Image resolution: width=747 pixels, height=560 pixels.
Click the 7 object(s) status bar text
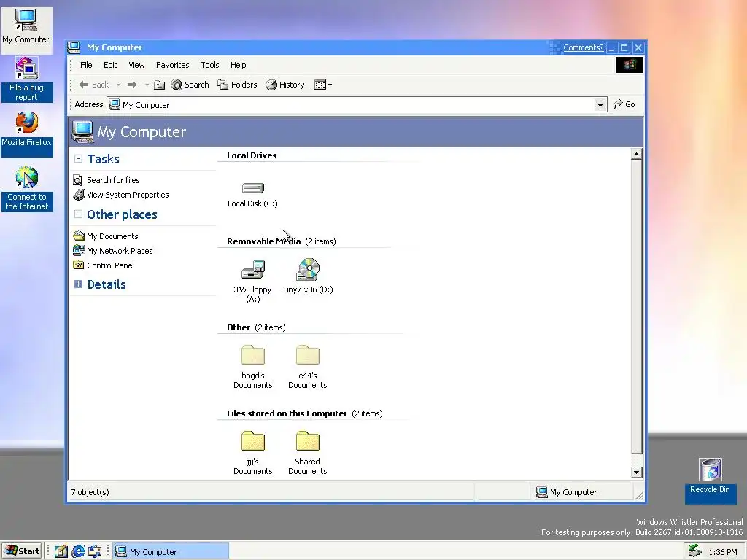tap(90, 492)
